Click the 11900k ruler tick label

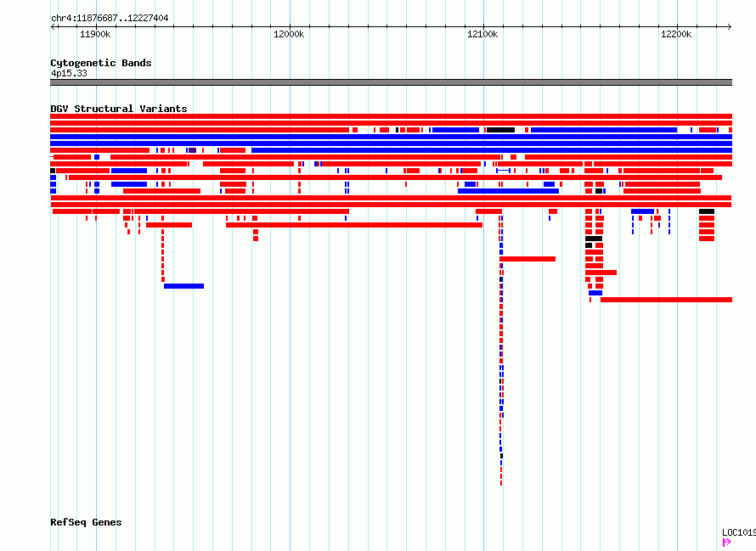95,34
